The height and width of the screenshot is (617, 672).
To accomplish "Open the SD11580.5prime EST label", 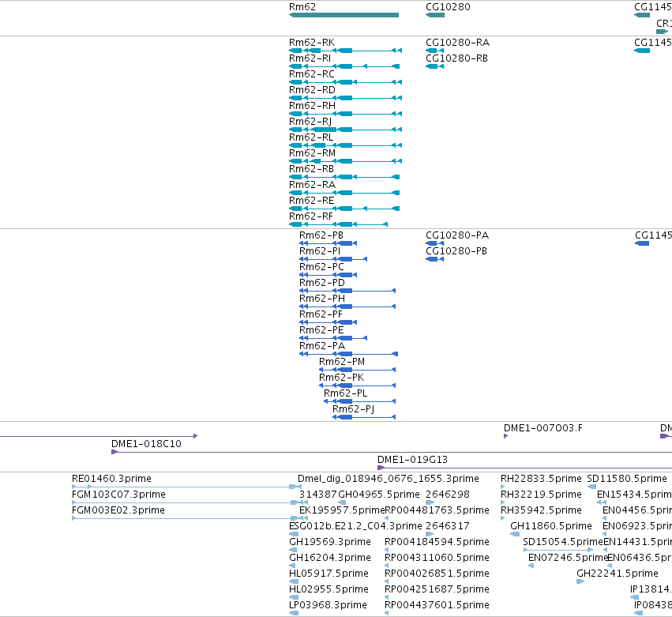I will (626, 479).
